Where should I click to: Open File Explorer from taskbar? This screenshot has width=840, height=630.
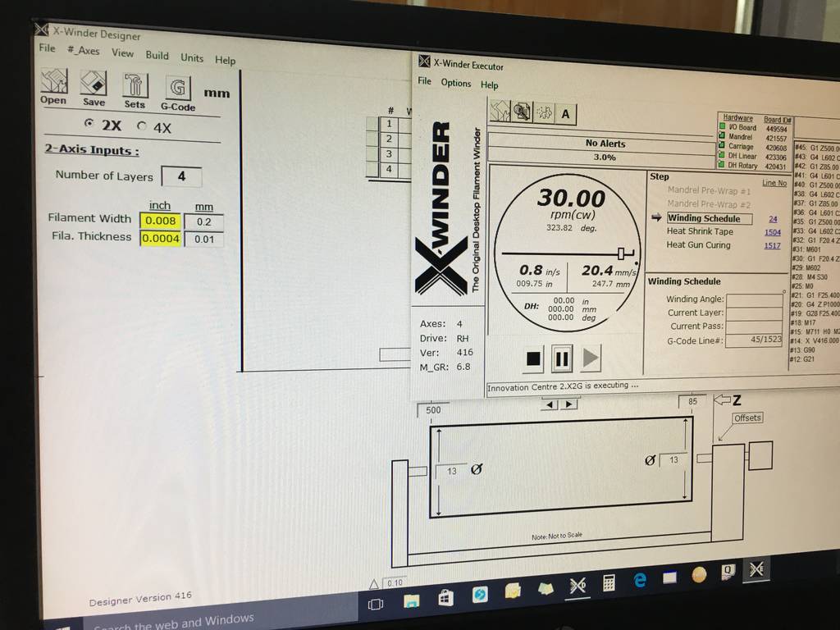tap(411, 600)
